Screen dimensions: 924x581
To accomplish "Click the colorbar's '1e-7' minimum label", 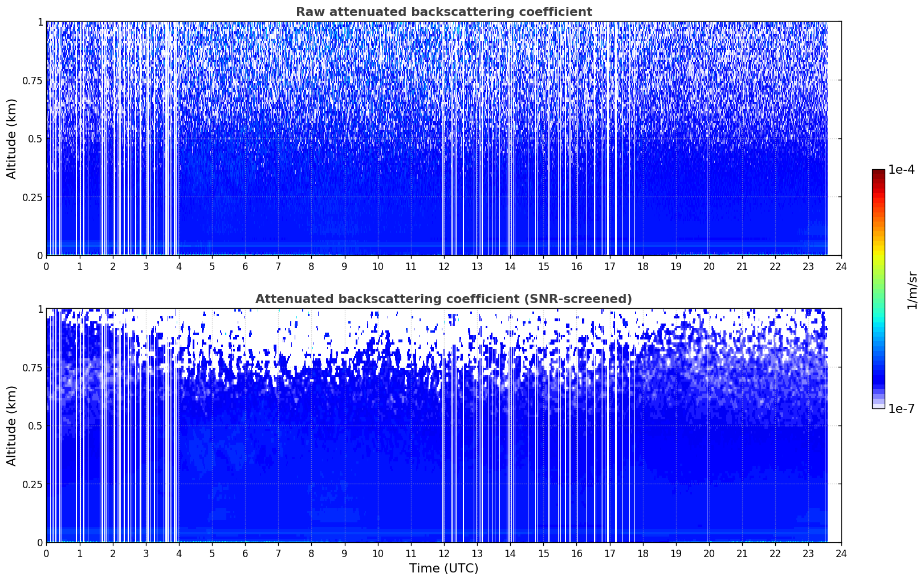I will pyautogui.click(x=901, y=408).
